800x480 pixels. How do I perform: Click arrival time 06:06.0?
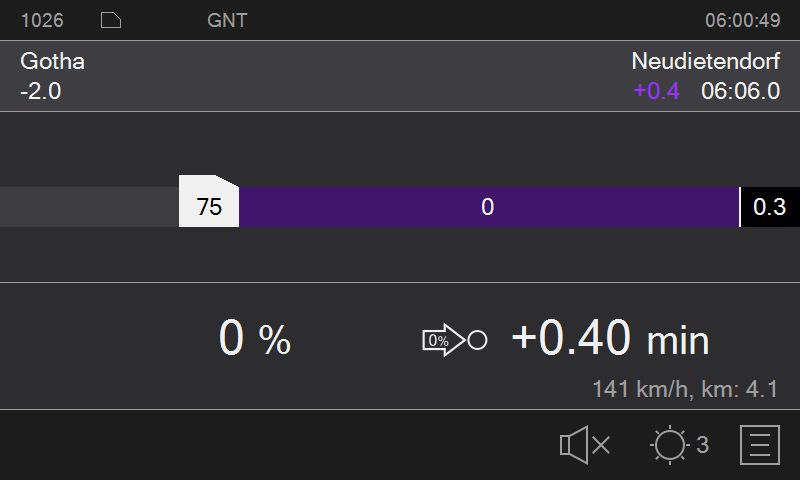(740, 91)
